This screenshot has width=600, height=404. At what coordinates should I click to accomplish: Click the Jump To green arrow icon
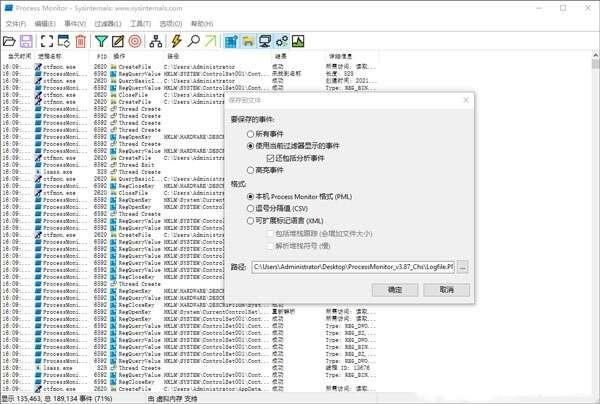click(x=210, y=41)
